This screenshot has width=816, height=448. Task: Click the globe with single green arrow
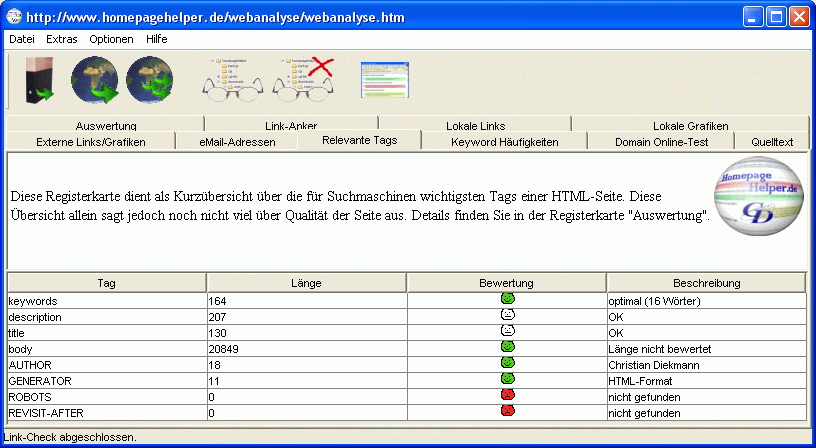(x=94, y=80)
